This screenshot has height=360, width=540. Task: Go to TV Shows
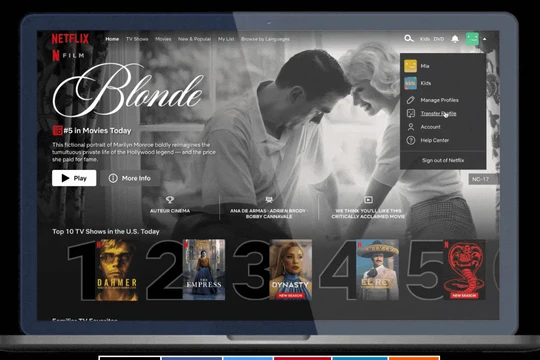point(137,39)
